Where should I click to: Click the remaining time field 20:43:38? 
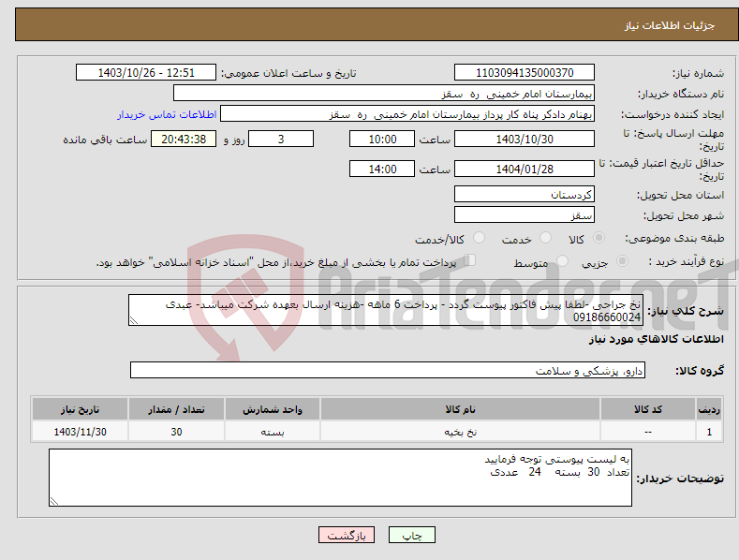click(x=184, y=139)
